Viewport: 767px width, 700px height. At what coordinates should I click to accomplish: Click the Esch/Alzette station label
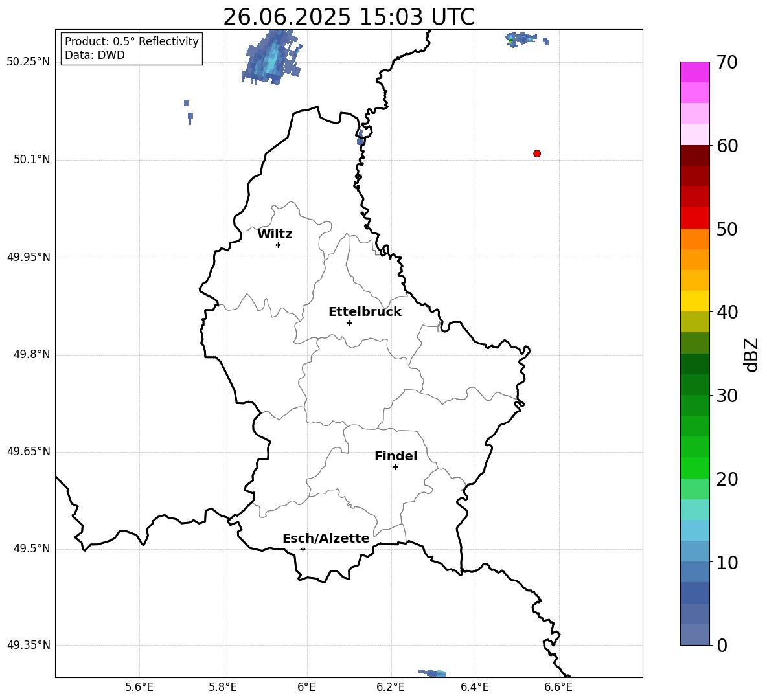click(326, 538)
